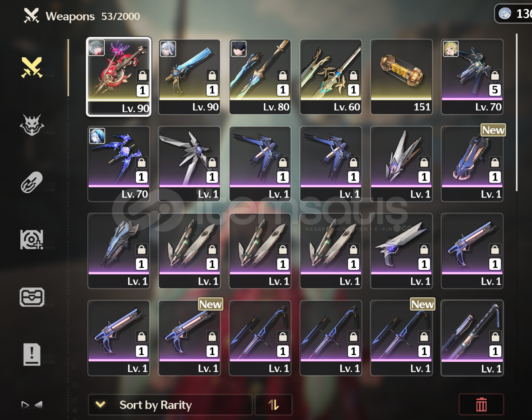This screenshot has width=532, height=420.
Task: Open the demon mask Echoes category
Action: [32, 125]
